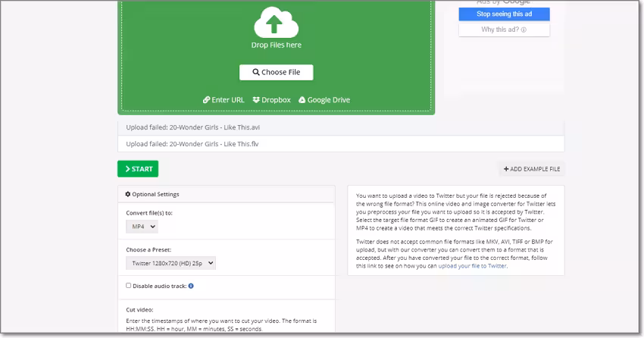Viewport: 644px width, 338px height.
Task: Open the 'upload your file to Twitter' link
Action: (472, 266)
